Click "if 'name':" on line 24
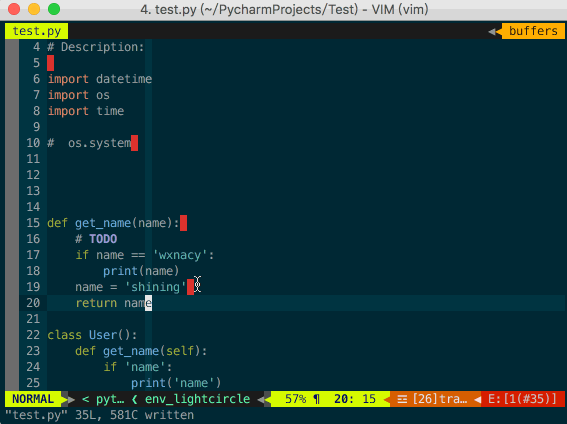The width and height of the screenshot is (567, 424). pos(138,367)
